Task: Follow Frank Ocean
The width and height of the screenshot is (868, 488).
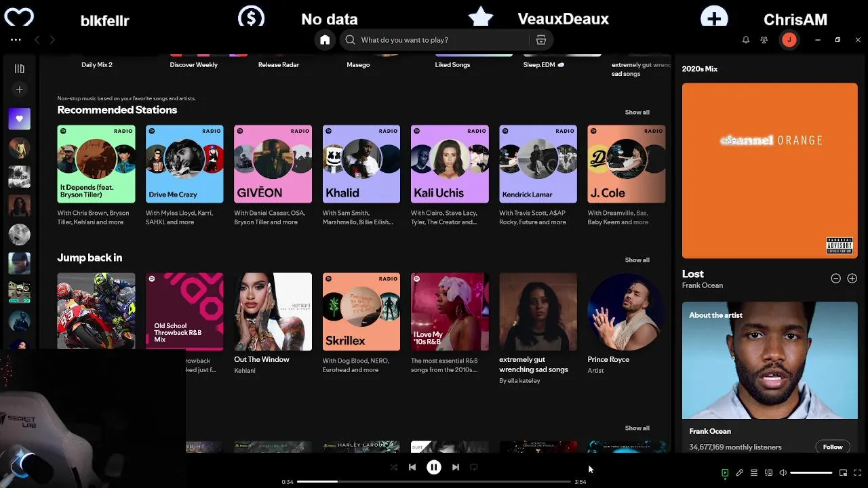Action: 833,447
